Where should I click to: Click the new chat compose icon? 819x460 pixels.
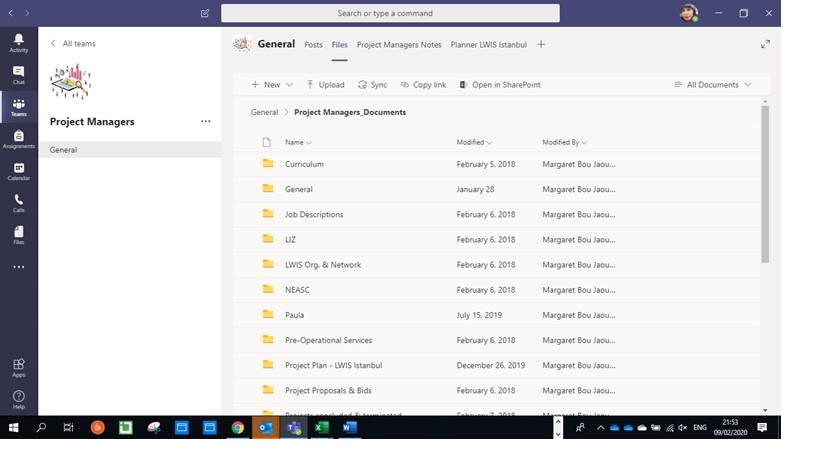[205, 13]
